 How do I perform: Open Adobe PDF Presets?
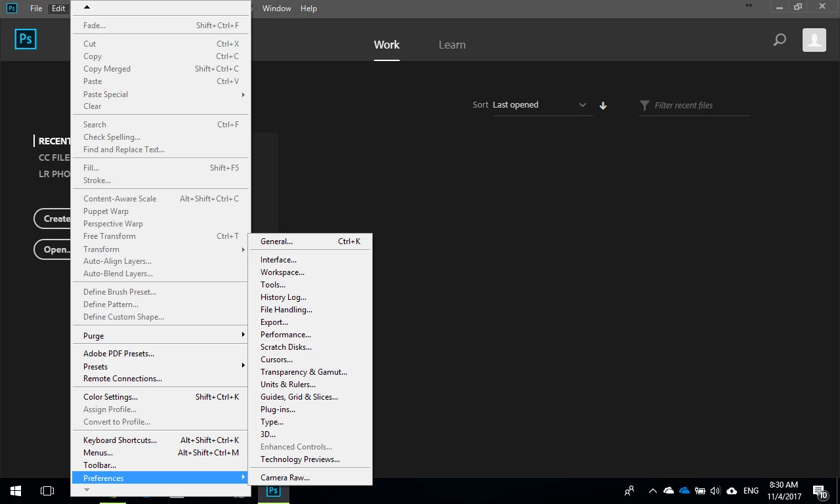pos(161,354)
